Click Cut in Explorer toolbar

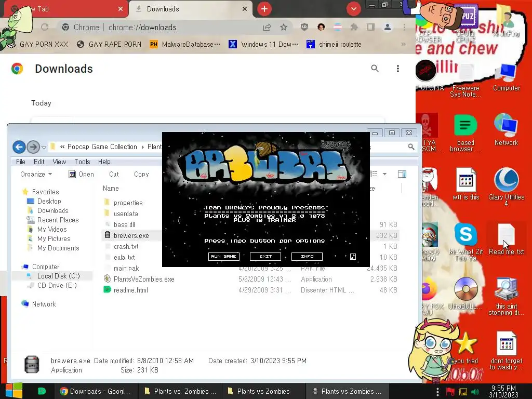click(x=114, y=175)
